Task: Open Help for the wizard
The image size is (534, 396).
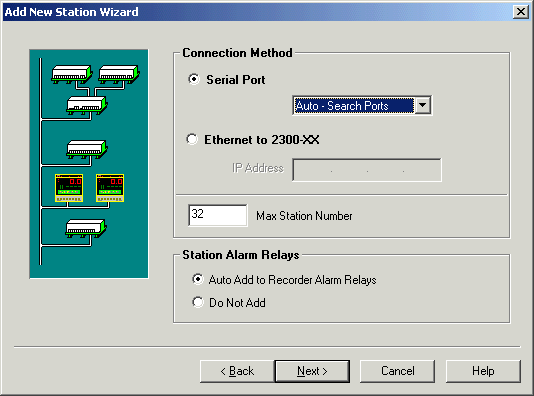Action: (483, 371)
